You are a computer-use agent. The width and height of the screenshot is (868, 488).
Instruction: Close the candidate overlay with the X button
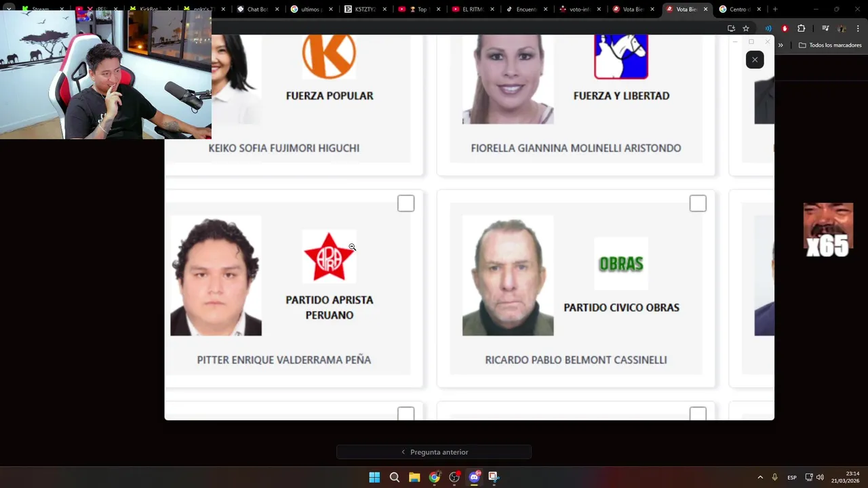(x=755, y=60)
